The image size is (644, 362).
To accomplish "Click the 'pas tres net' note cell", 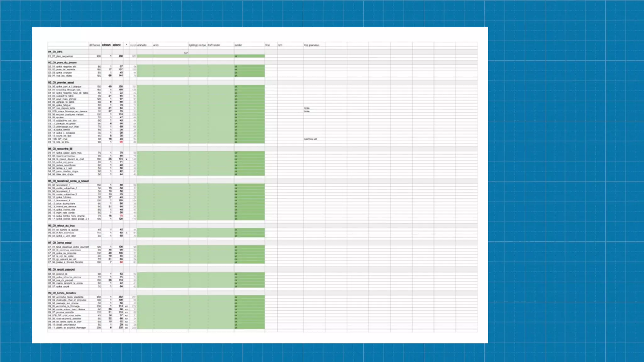I will point(310,139).
